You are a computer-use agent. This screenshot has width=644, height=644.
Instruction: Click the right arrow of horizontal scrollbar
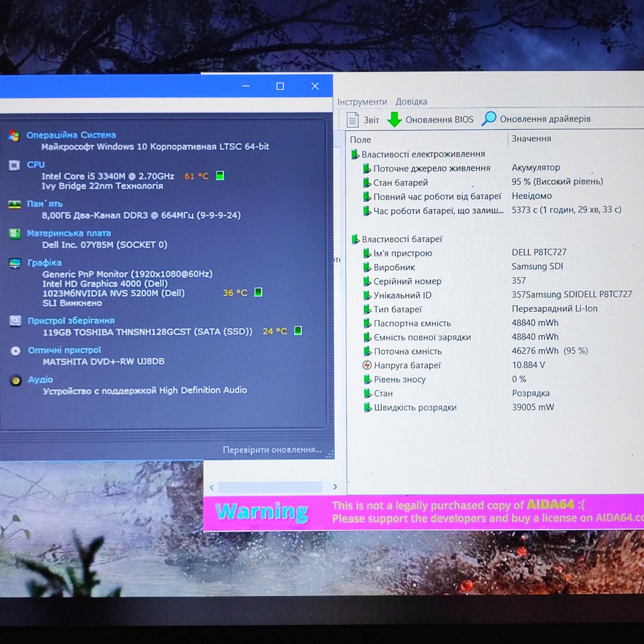click(335, 487)
